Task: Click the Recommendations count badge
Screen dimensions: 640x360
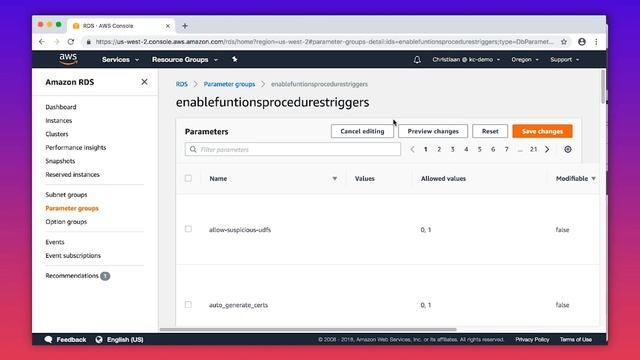Action: coord(105,276)
